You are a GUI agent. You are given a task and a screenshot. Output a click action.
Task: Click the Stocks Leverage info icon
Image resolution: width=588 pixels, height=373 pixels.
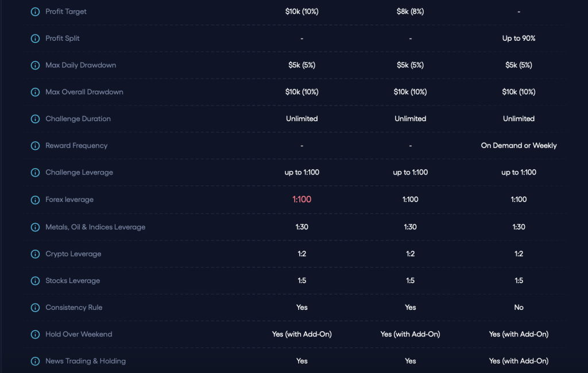[x=35, y=281]
